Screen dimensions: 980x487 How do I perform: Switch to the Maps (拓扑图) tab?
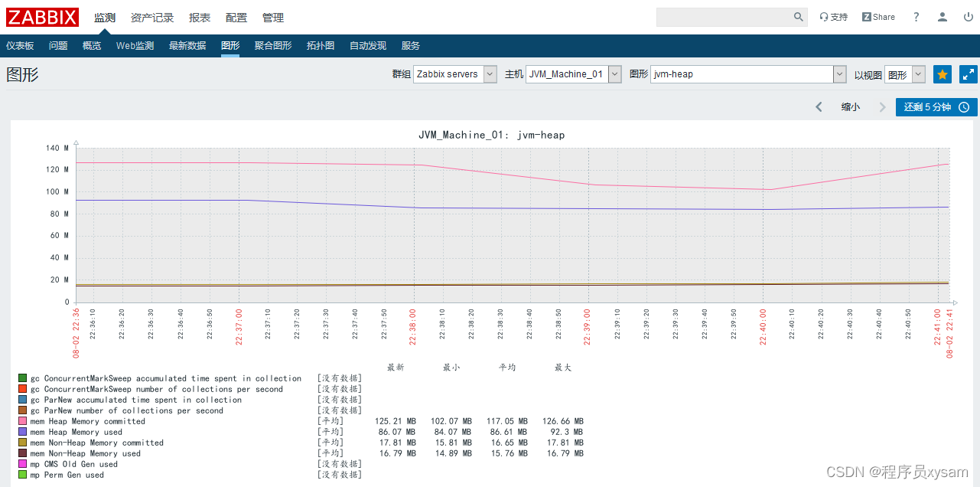(321, 46)
